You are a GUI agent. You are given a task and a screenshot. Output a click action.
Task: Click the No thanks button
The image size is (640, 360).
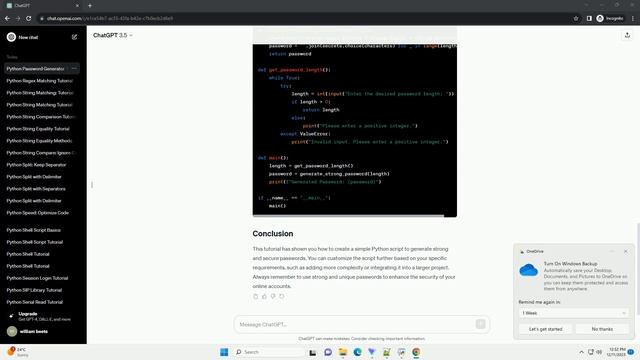(x=602, y=329)
